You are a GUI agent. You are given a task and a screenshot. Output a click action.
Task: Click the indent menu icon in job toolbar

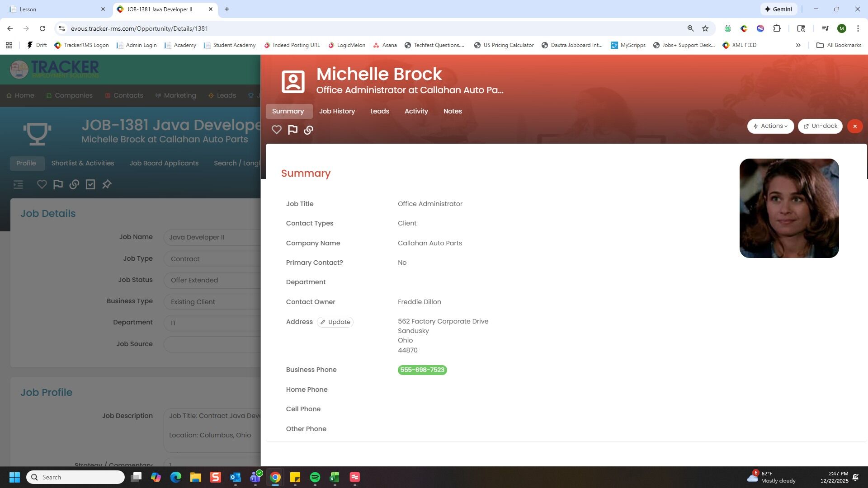18,184
